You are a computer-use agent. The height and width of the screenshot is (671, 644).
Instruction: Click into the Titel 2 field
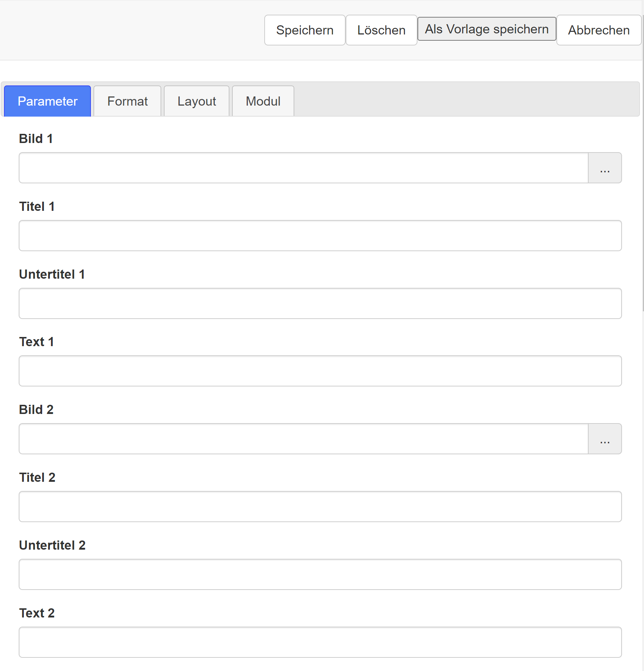point(320,507)
